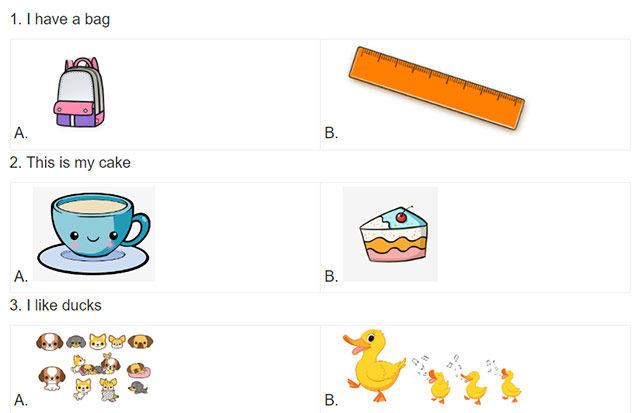
Task: Click the 'A.' label in question 3
Action: 21,400
